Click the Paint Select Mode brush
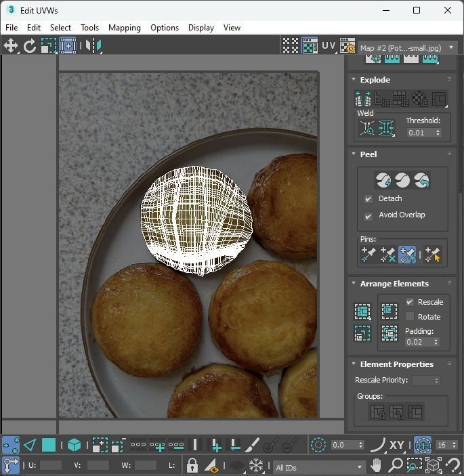The image size is (464, 476). coord(252,446)
